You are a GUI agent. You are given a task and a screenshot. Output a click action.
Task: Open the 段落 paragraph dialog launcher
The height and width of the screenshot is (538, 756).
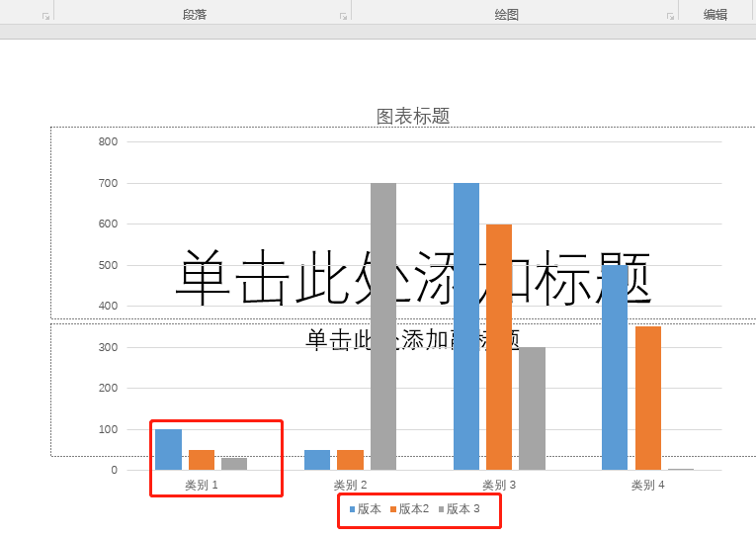pos(344,16)
